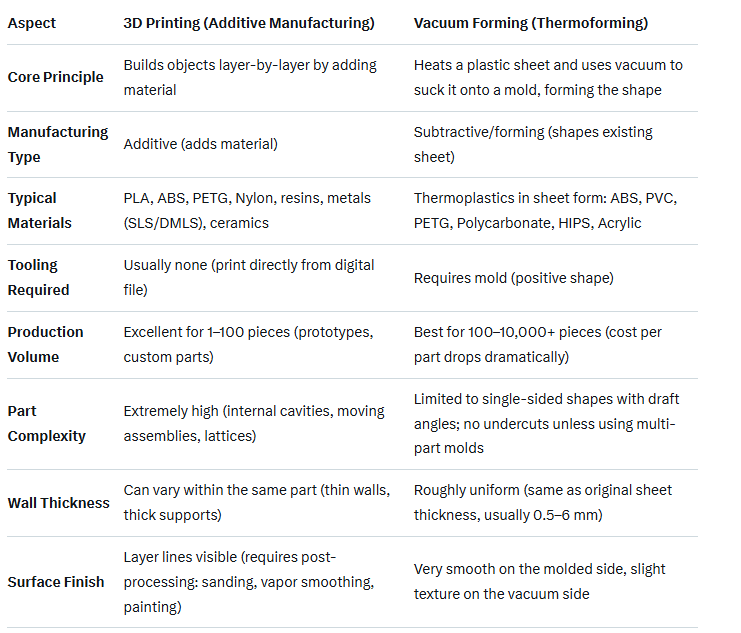
Task: Click the "Layer lines visible" surface finish cell
Action: pos(247,581)
